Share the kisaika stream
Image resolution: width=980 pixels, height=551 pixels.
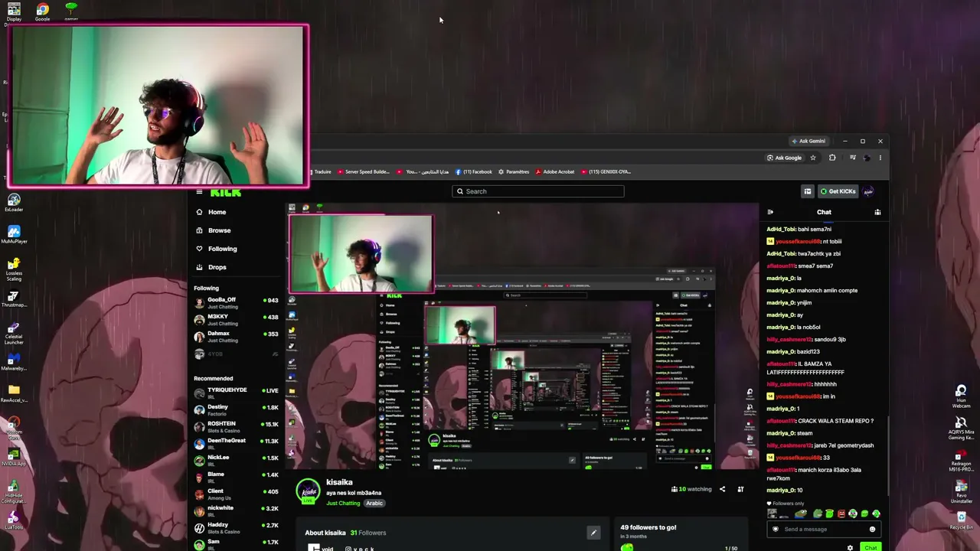click(722, 489)
